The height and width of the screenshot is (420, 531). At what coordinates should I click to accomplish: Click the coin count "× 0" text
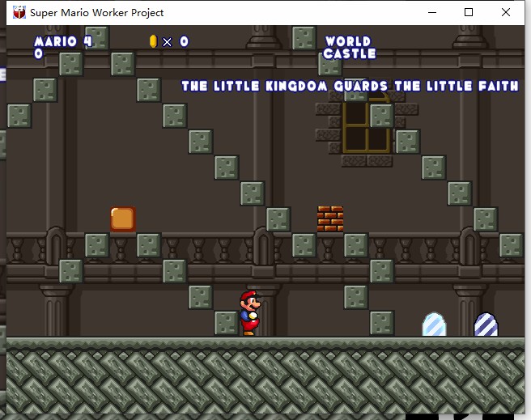pos(176,41)
